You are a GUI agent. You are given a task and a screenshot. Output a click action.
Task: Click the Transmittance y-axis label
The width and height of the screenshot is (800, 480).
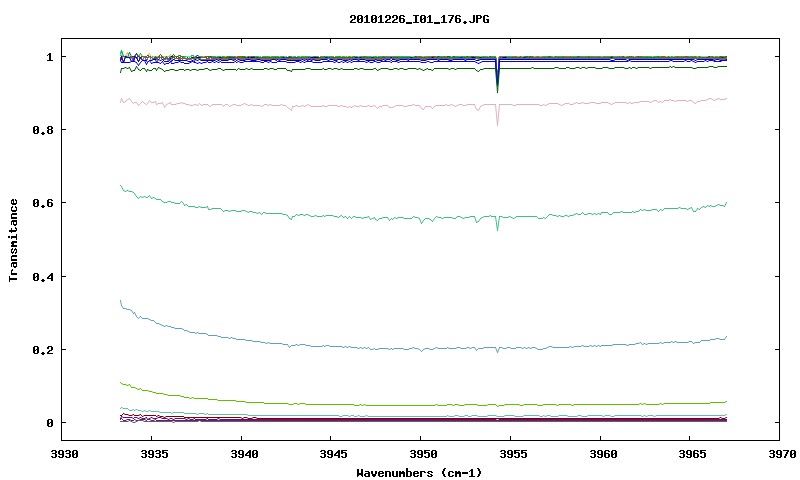point(13,240)
